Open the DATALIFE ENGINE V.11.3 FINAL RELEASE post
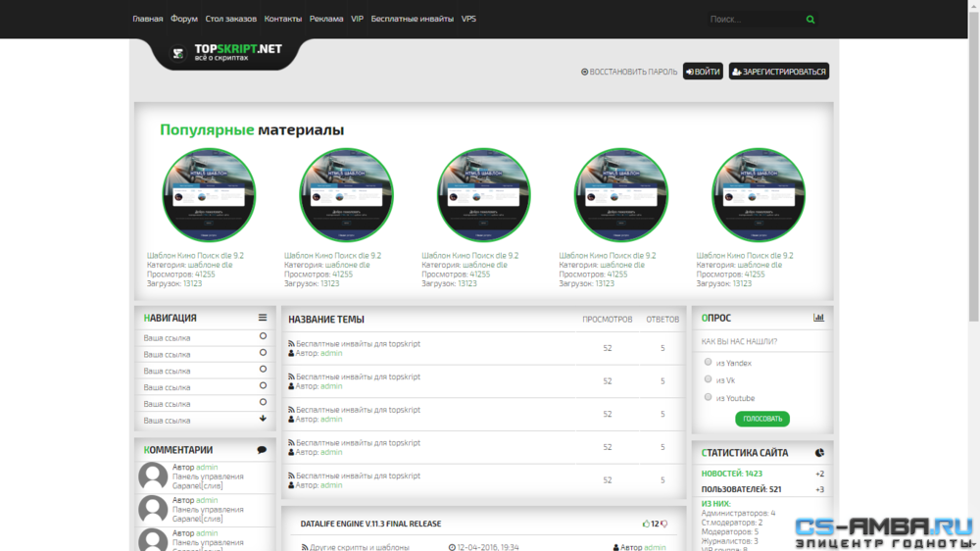Viewport: 980px width, 551px height. pyautogui.click(x=370, y=524)
